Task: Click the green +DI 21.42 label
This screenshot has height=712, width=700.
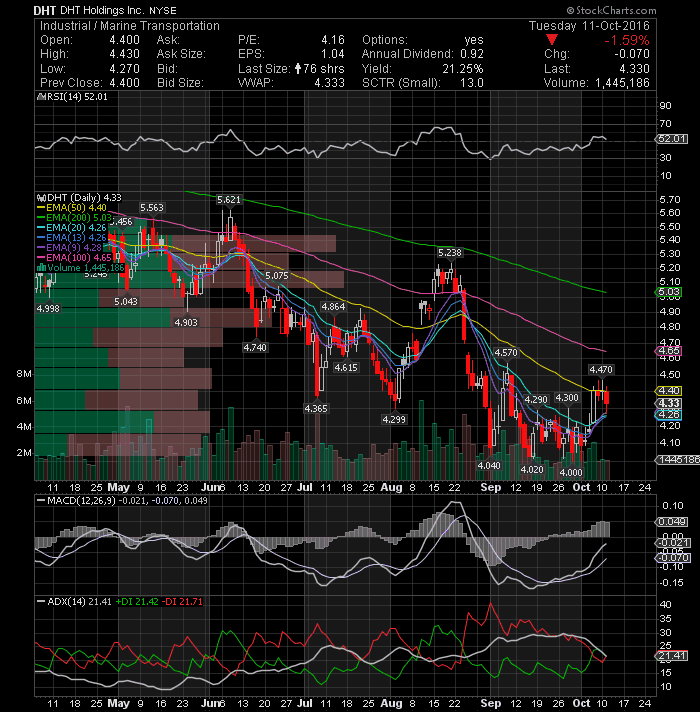Action: point(137,602)
